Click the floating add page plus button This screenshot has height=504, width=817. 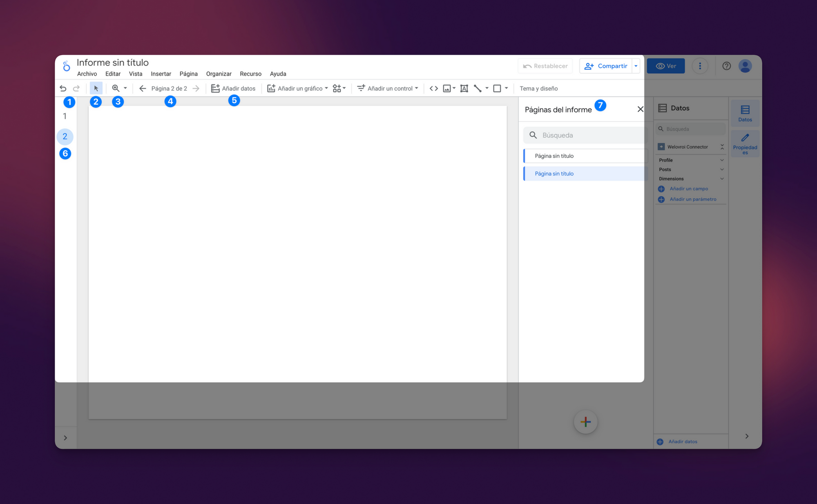click(585, 422)
